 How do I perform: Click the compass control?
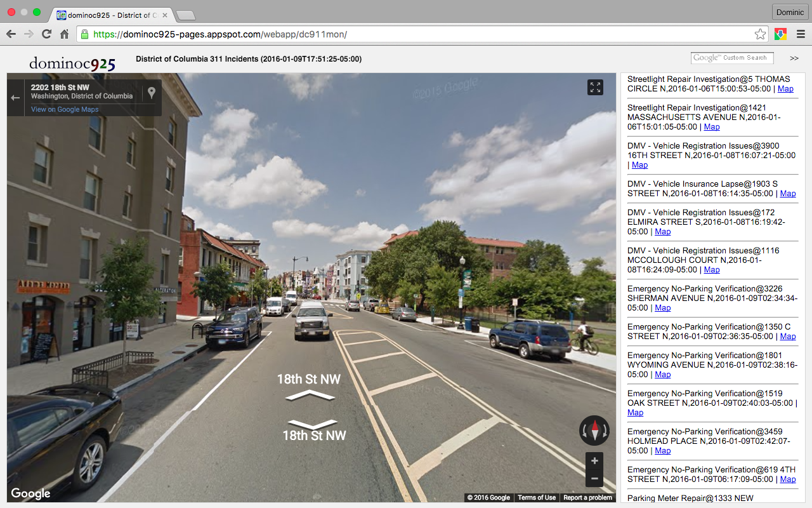tap(594, 431)
